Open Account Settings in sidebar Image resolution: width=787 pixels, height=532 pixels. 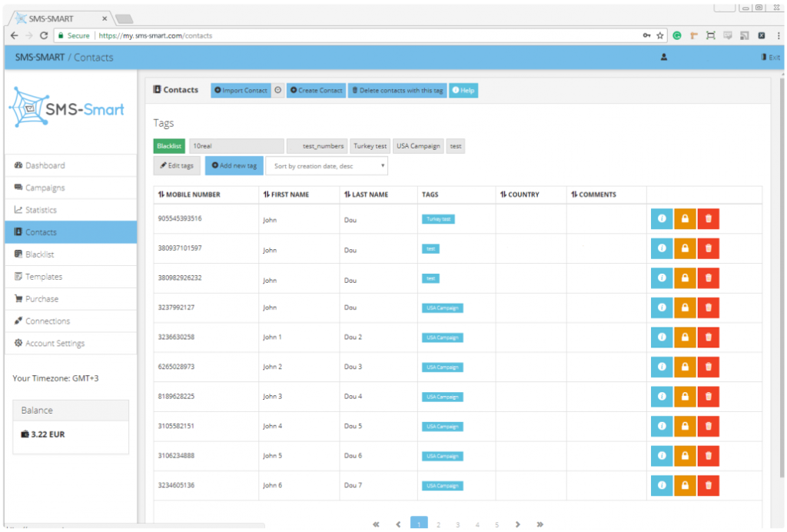[71, 344]
